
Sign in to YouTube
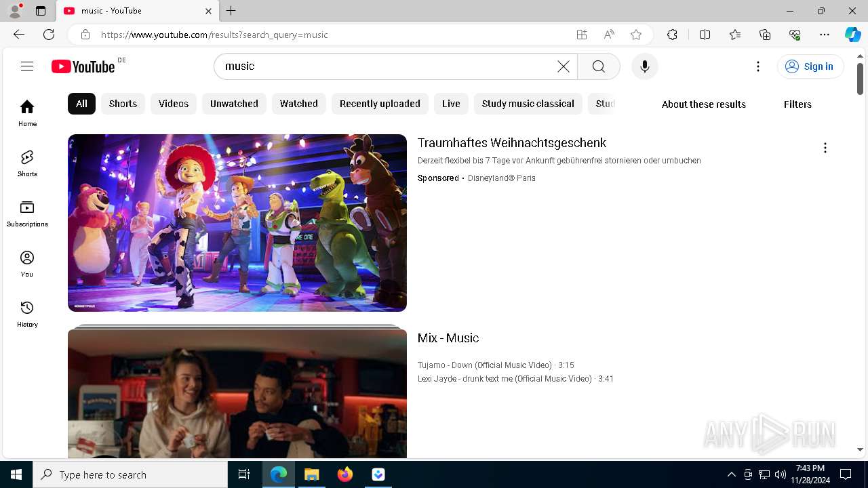(x=810, y=66)
